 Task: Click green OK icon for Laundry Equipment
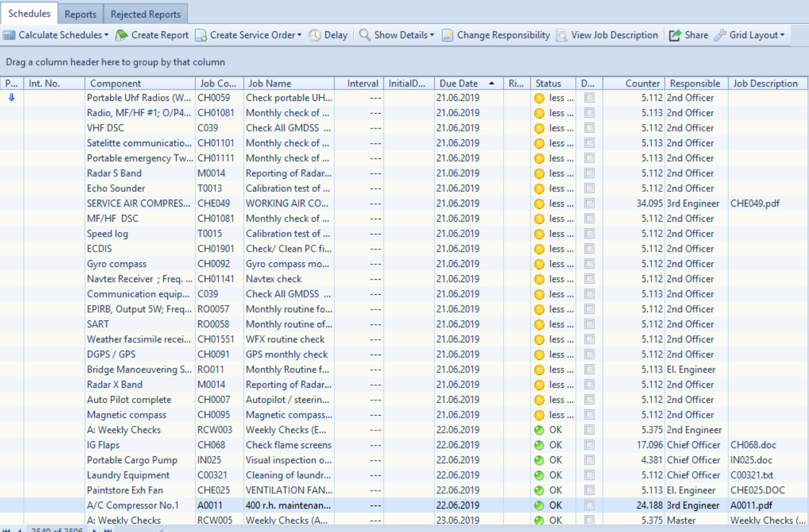[539, 475]
